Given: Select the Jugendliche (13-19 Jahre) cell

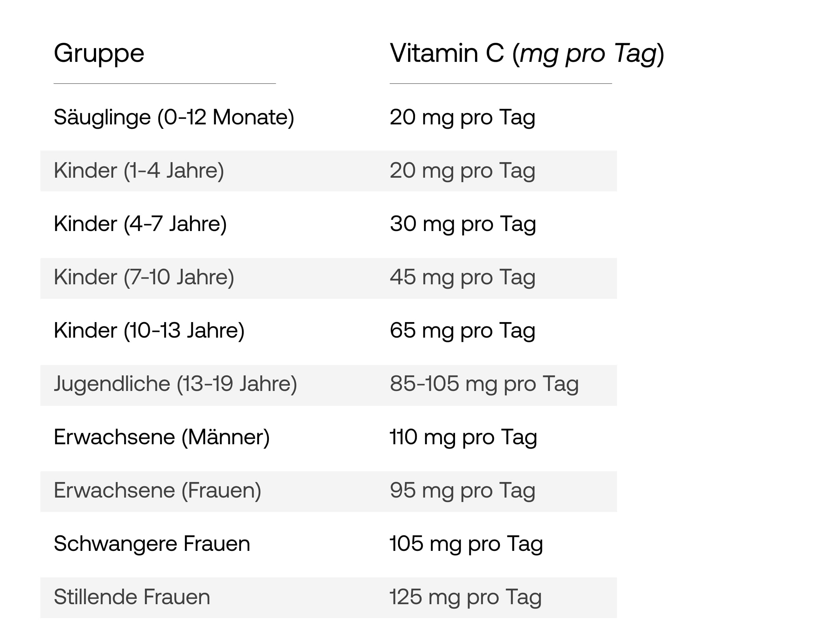Looking at the screenshot, I should [x=175, y=384].
